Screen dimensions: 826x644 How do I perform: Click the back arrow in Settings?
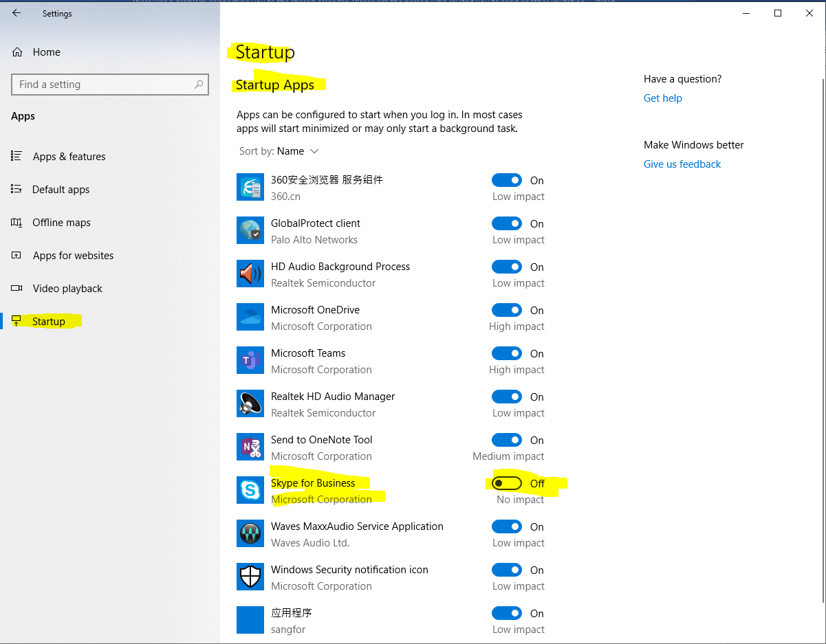[17, 13]
